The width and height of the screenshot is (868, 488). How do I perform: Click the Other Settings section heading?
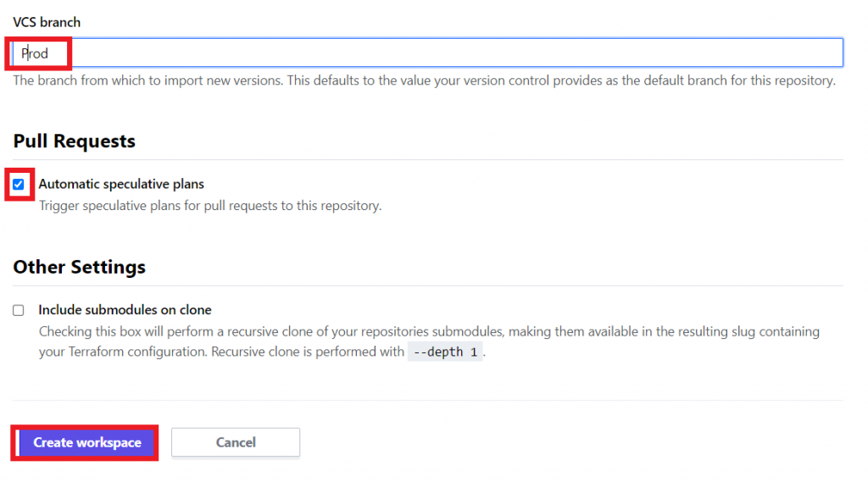point(80,267)
